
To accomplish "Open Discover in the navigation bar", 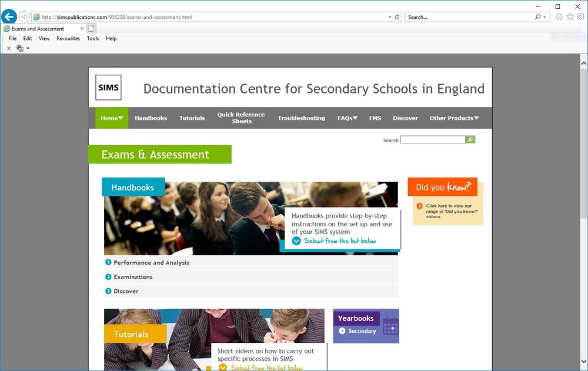I will click(x=405, y=118).
